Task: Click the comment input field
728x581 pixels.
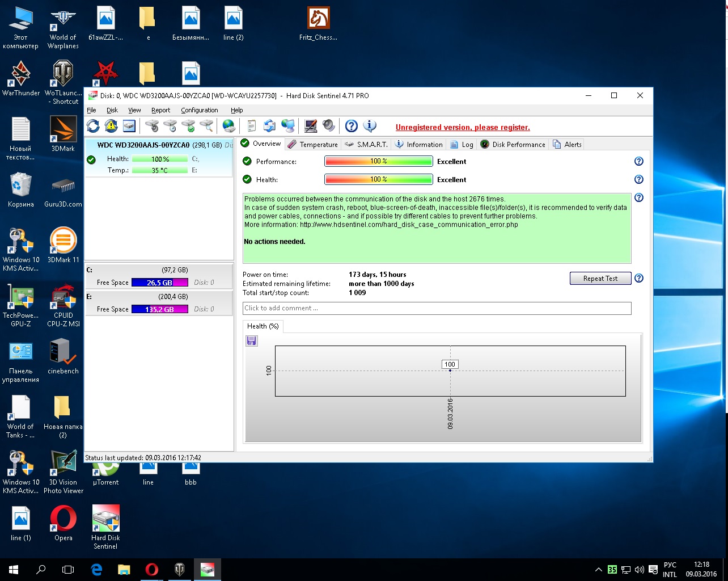Action: click(x=437, y=308)
